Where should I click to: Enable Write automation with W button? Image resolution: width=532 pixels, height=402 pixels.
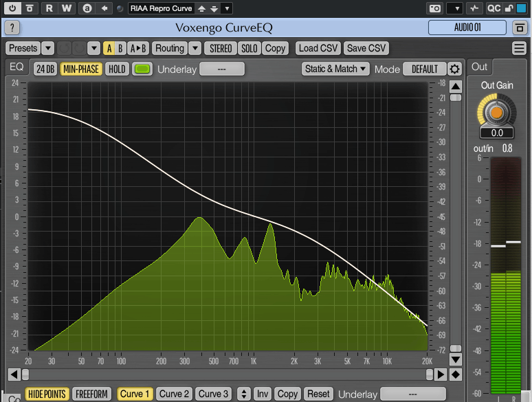[67, 8]
